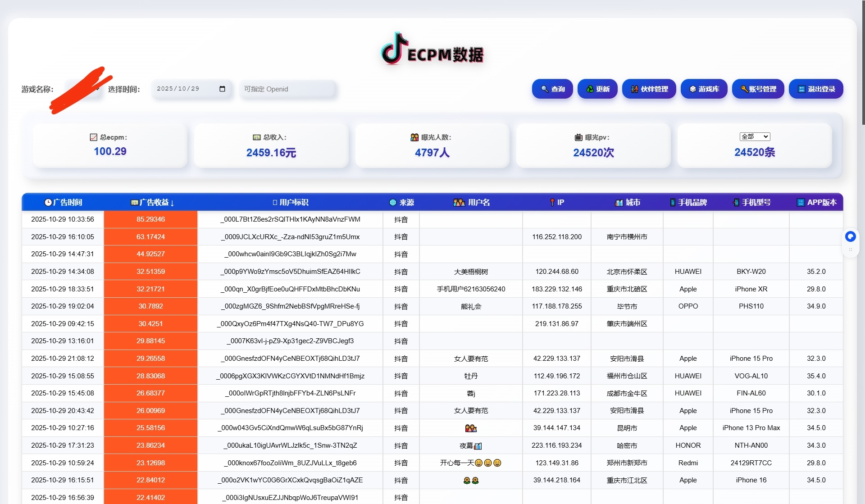Click the 可指定 Openid input field

[x=288, y=89]
